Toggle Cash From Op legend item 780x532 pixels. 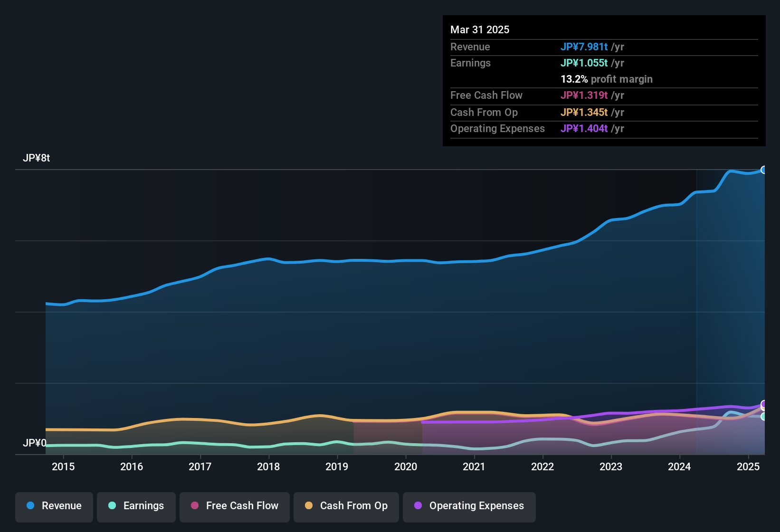[346, 506]
